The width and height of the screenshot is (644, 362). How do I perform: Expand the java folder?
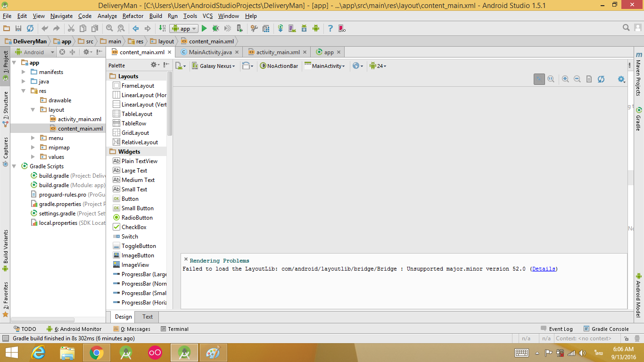(24, 82)
